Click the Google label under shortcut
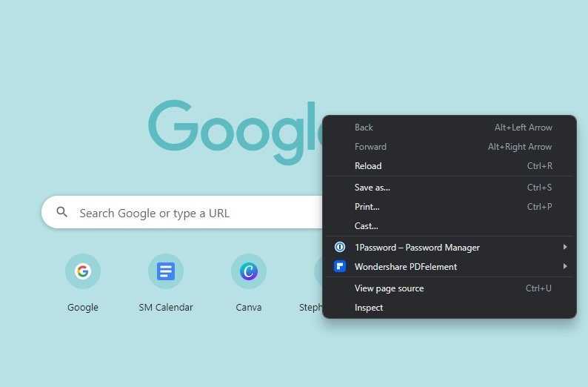 (x=82, y=307)
